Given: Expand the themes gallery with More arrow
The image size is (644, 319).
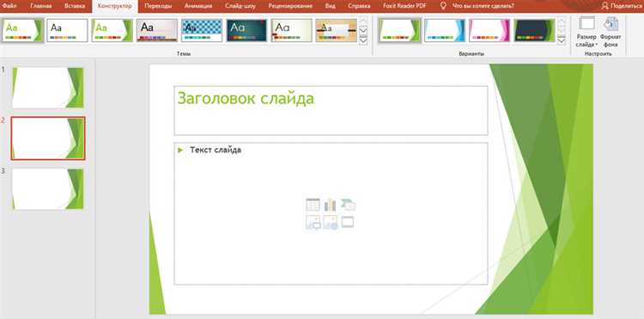Looking at the screenshot, I should click(x=363, y=40).
